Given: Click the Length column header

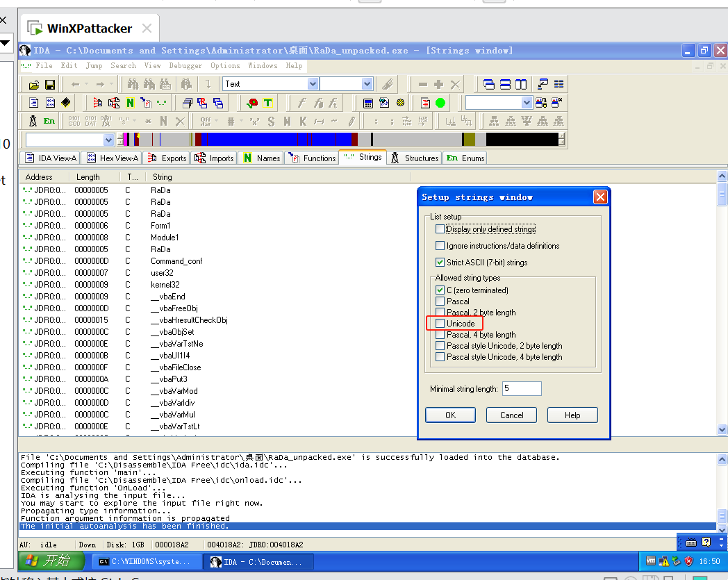Looking at the screenshot, I should point(94,177).
